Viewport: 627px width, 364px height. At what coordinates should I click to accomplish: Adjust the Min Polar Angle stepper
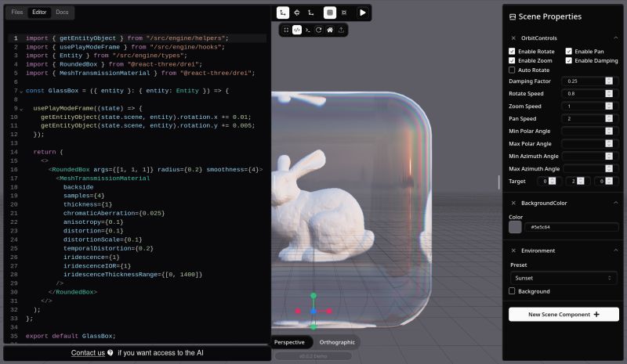pos(609,131)
